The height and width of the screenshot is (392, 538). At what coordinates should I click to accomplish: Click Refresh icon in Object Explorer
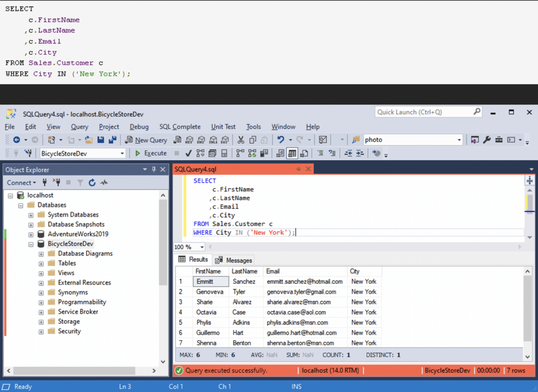coord(92,183)
